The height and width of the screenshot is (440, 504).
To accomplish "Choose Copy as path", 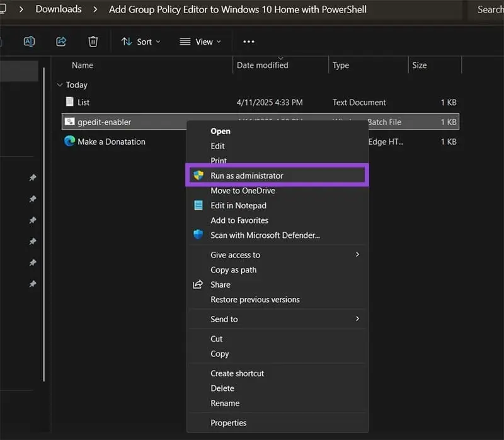I will click(x=277, y=270).
